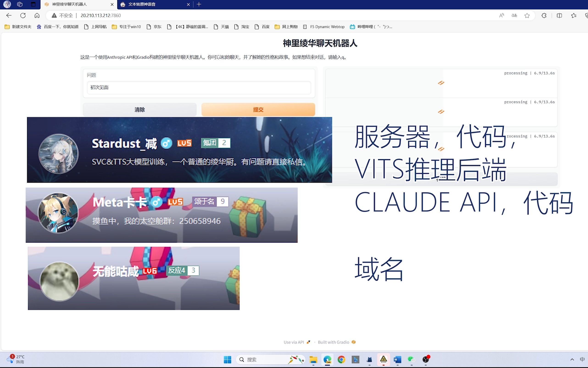Open workspaces icon in title bar

click(20, 4)
